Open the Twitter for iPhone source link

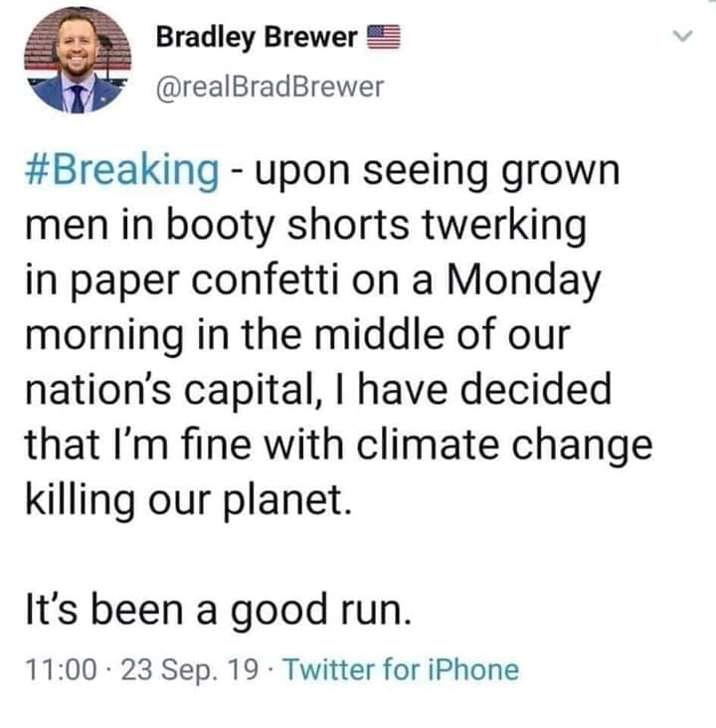[x=401, y=669]
